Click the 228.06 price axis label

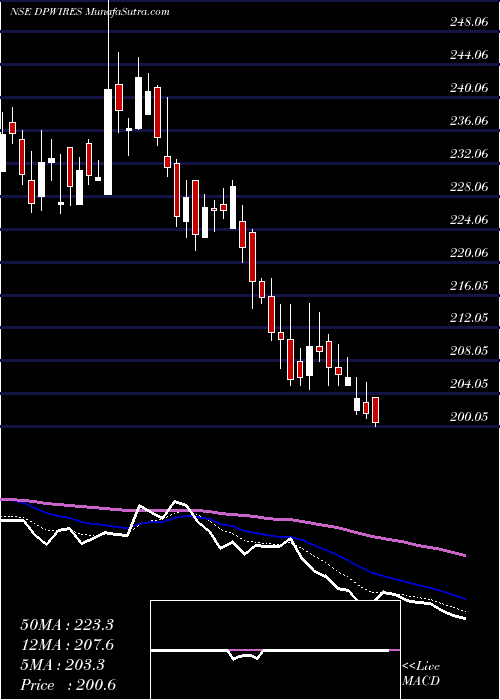point(467,187)
